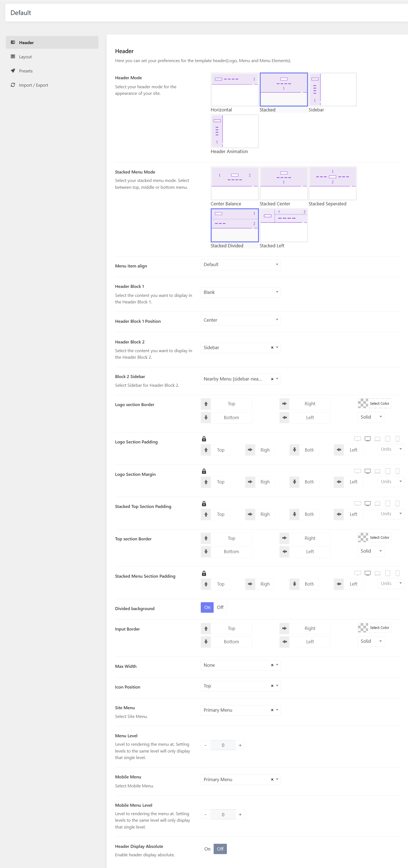Decrease the Mobile Menu Level with minus

point(205,814)
